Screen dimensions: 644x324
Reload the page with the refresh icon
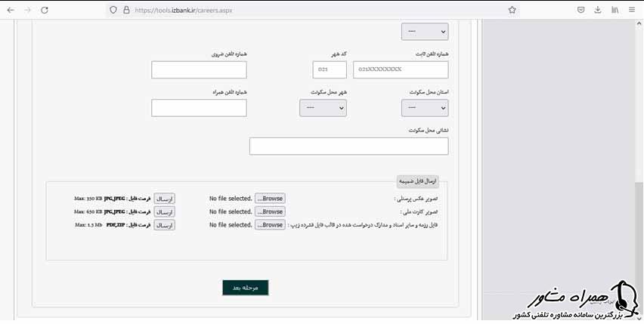(x=45, y=11)
